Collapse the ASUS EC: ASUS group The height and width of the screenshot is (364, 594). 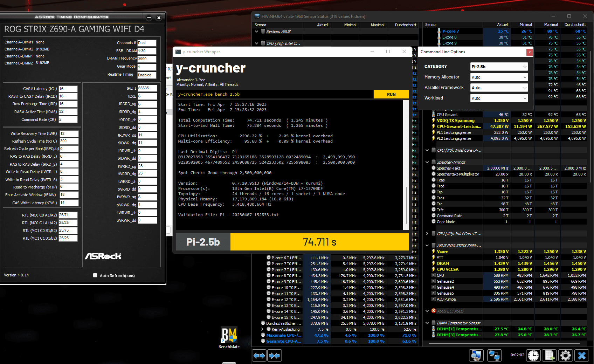point(427,311)
